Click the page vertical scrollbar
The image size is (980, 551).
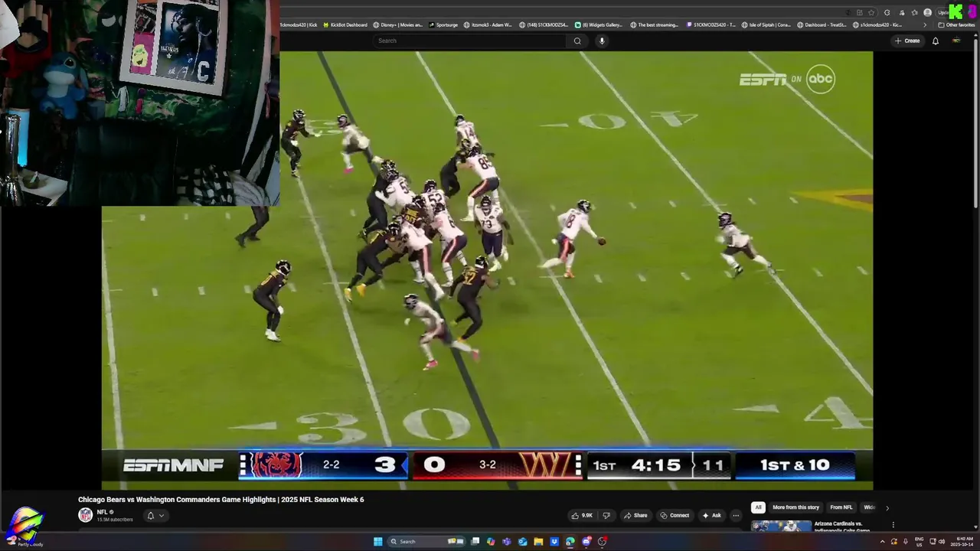tap(975, 122)
